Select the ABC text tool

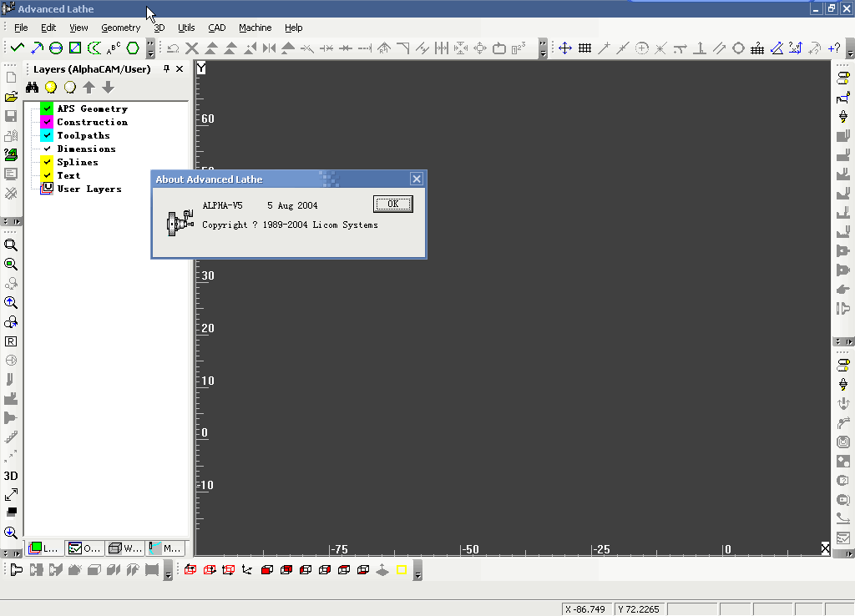pyautogui.click(x=114, y=48)
